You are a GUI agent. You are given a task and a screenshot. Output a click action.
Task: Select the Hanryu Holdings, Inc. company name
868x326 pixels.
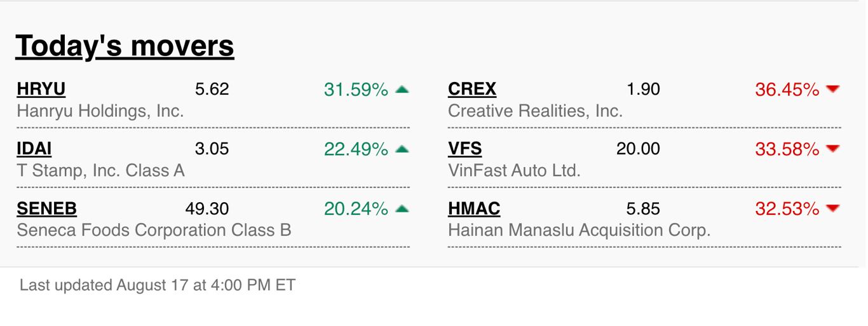point(100,111)
